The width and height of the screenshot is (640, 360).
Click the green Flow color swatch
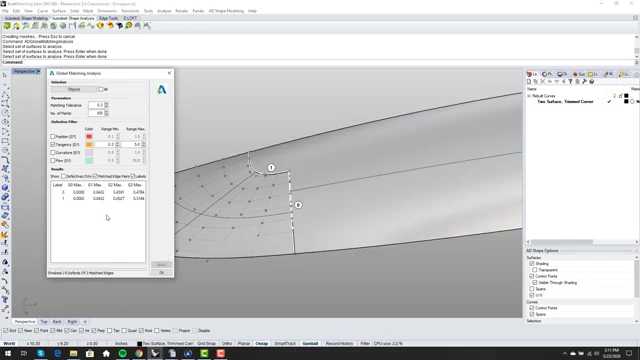coord(89,161)
